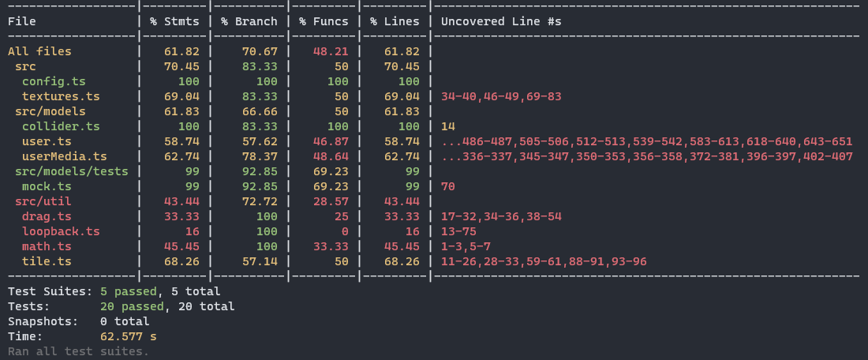Screen dimensions: 868x360
Task: Click the '% Stmts' column header
Action: [x=174, y=21]
